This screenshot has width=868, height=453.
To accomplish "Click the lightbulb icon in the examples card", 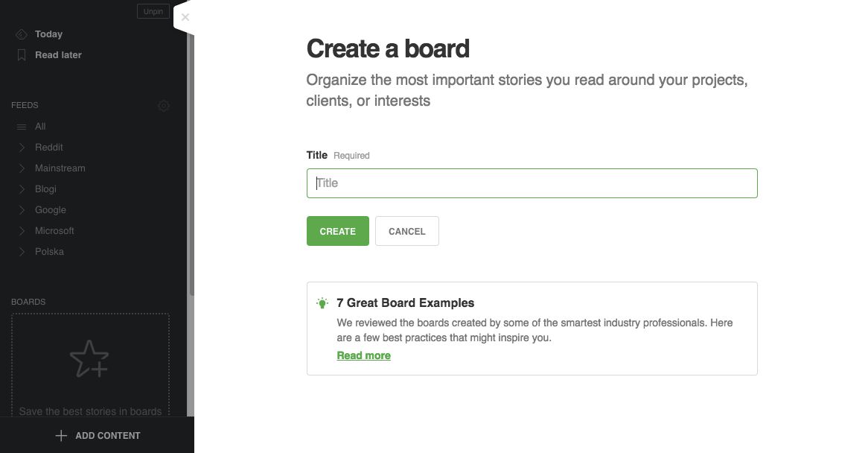I will pyautogui.click(x=322, y=303).
